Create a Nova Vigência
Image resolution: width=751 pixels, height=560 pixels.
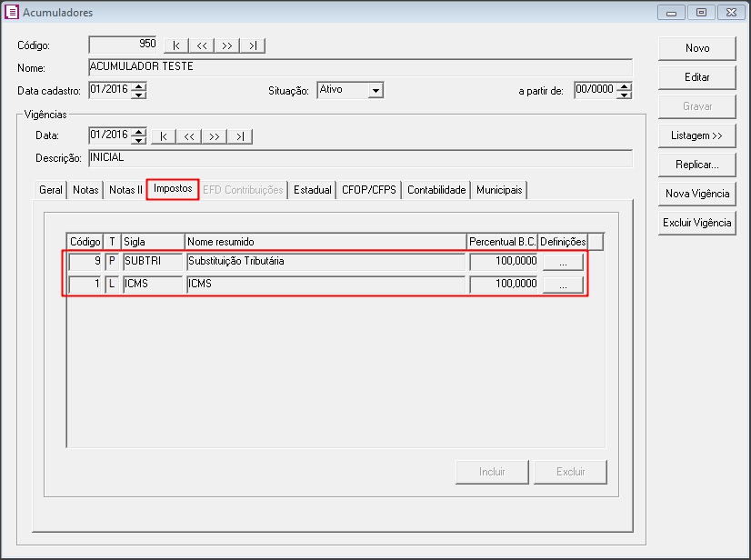(696, 194)
